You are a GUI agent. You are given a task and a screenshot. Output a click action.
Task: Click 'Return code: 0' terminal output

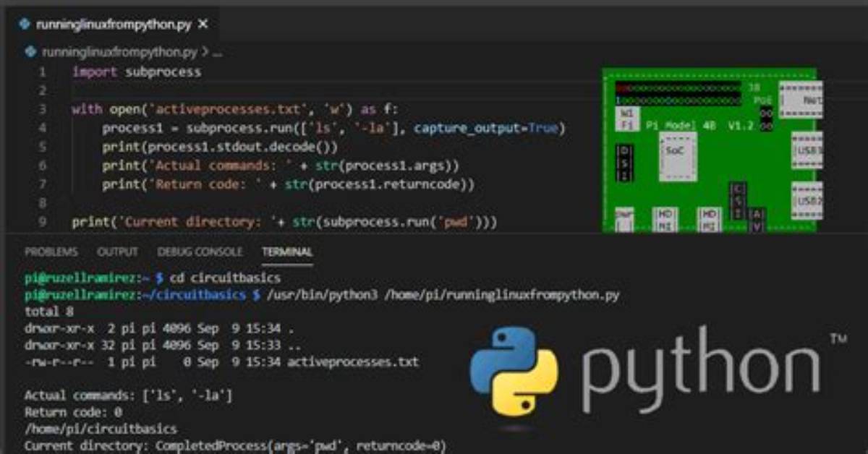[73, 412]
